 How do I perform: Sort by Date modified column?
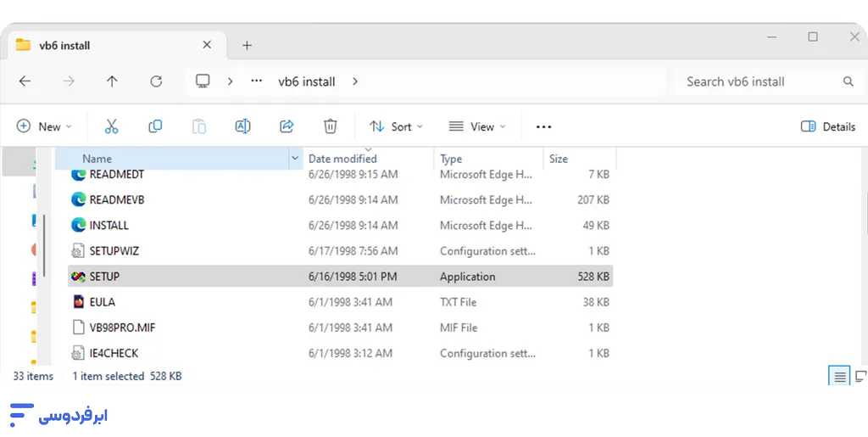[368, 159]
